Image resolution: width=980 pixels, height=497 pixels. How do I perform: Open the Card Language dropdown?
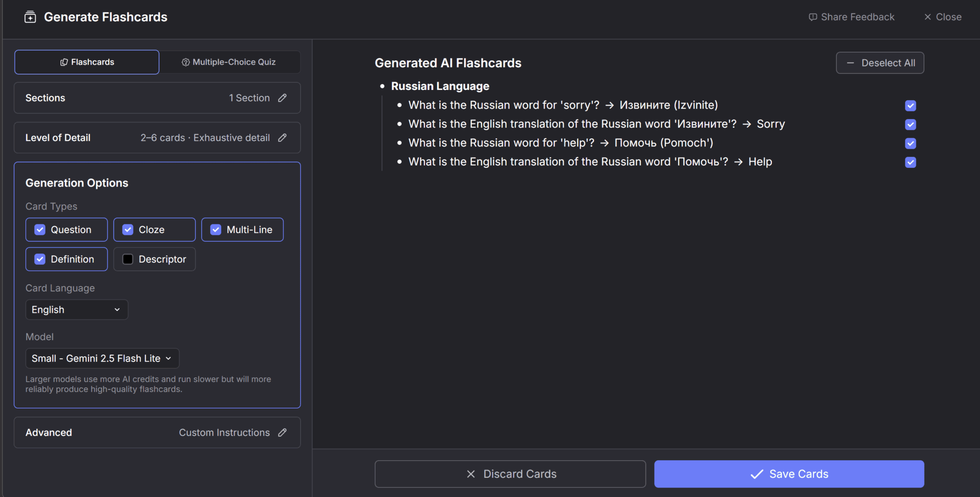[77, 309]
